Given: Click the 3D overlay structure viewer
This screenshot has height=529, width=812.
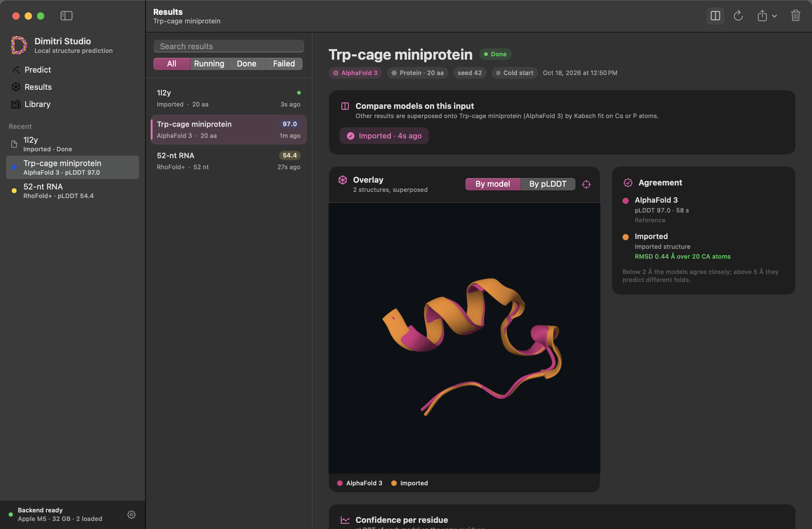Looking at the screenshot, I should 464,338.
